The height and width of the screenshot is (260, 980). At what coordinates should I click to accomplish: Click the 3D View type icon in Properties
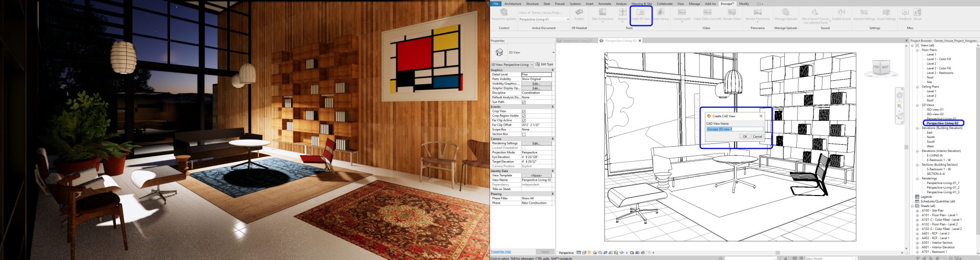tap(499, 52)
